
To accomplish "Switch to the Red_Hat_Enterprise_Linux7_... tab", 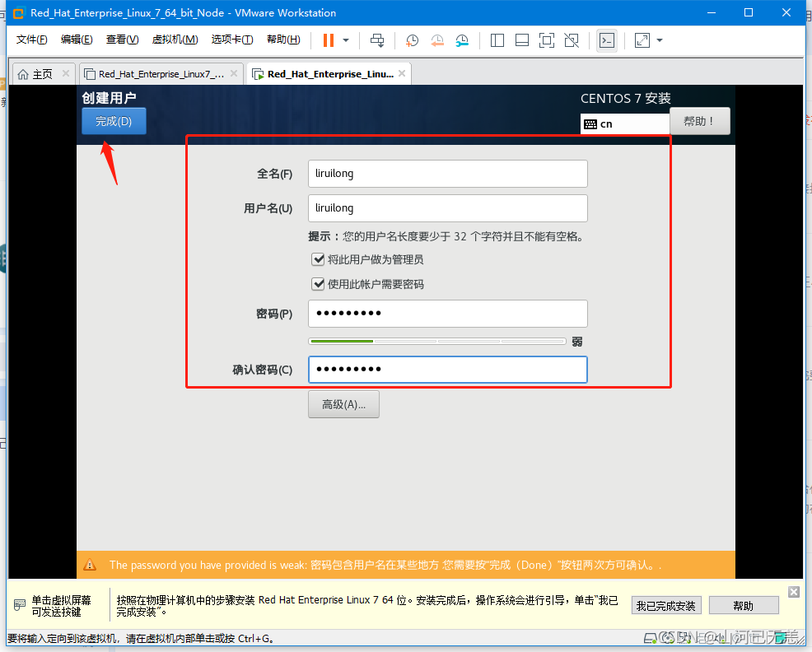I will point(161,74).
